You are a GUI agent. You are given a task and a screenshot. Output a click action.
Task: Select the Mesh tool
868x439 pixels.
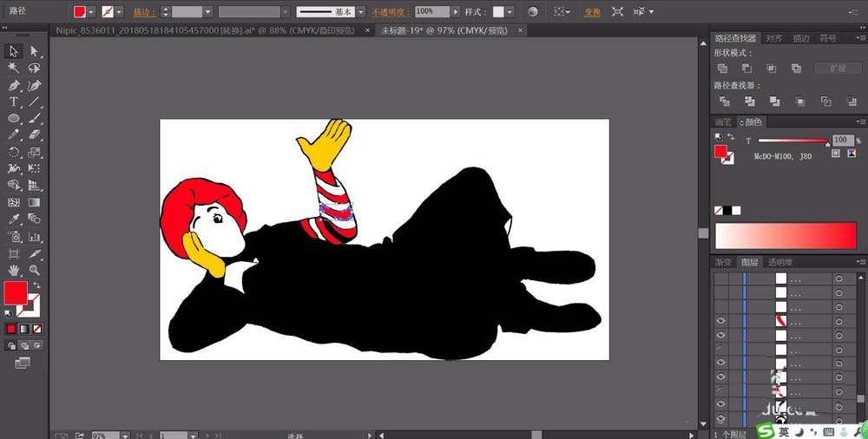[x=13, y=203]
